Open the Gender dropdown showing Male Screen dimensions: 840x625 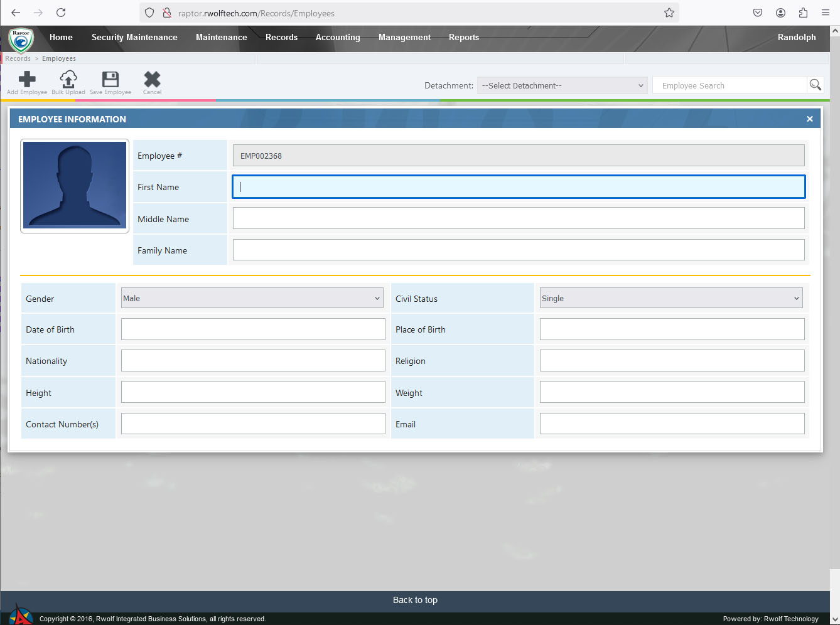click(x=252, y=299)
